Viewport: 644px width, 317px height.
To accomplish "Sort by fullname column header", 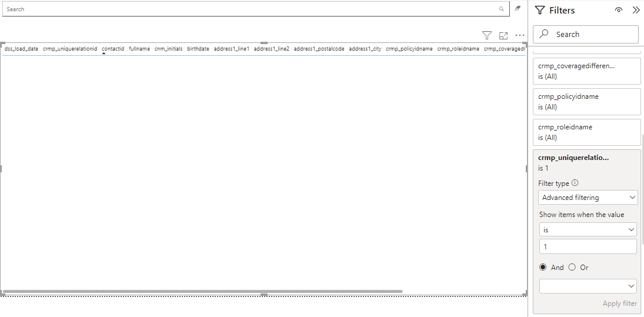I will tap(139, 49).
